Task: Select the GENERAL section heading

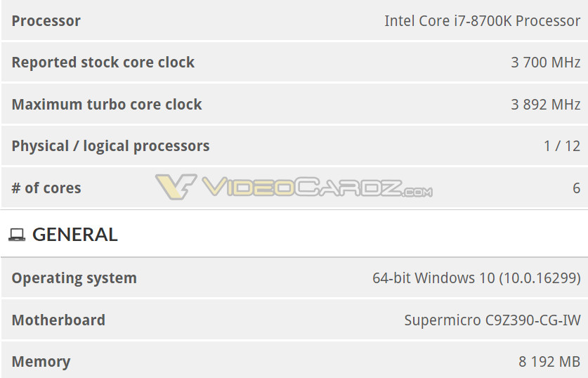Action: [75, 235]
